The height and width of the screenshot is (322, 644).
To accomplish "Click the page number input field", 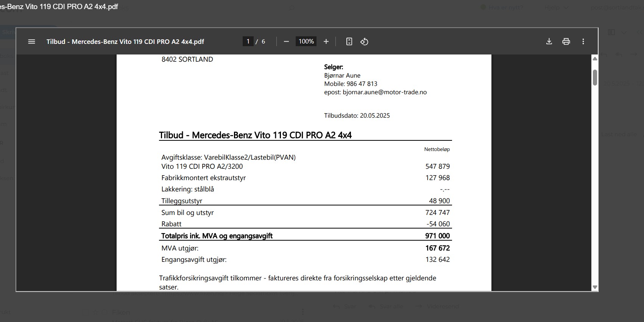I will pyautogui.click(x=248, y=42).
